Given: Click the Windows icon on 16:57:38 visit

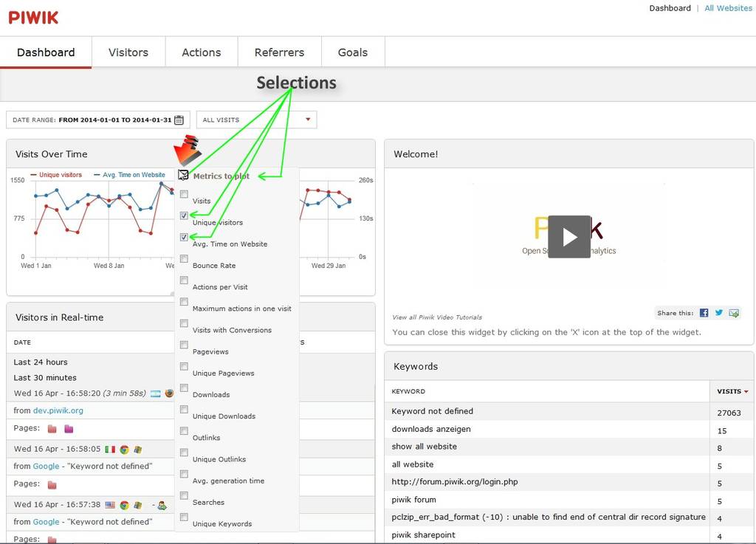Looking at the screenshot, I should coord(138,505).
